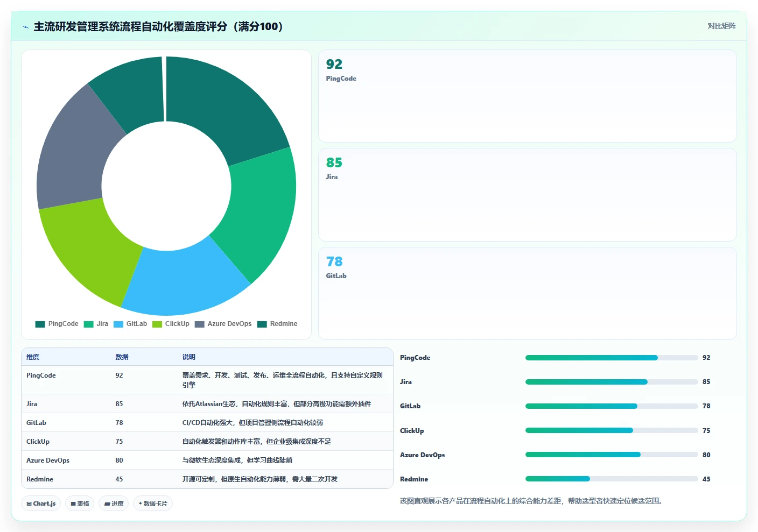Click the 数据 column header
The height and width of the screenshot is (532, 758).
coord(122,357)
